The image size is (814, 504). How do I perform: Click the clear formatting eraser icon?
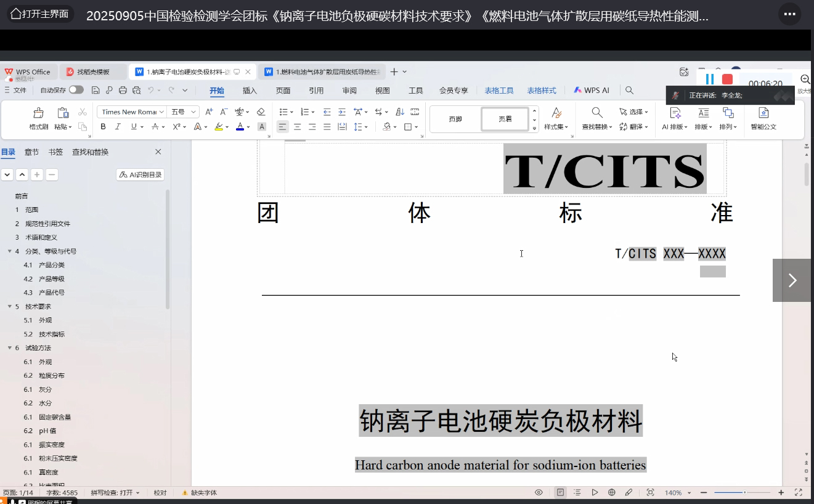coord(261,112)
